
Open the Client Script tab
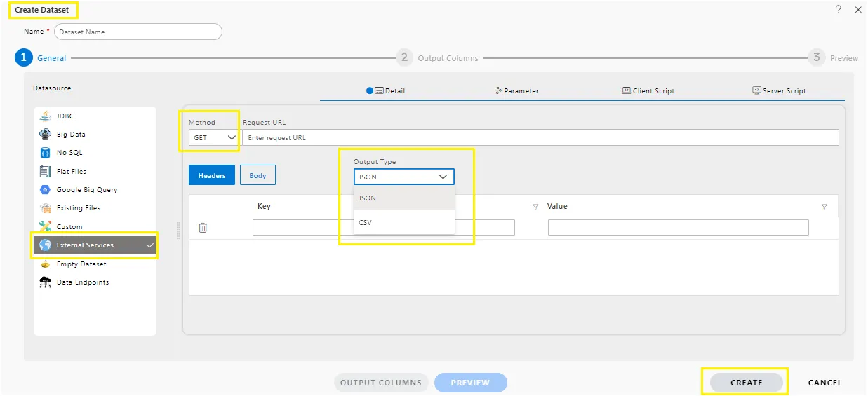(648, 90)
